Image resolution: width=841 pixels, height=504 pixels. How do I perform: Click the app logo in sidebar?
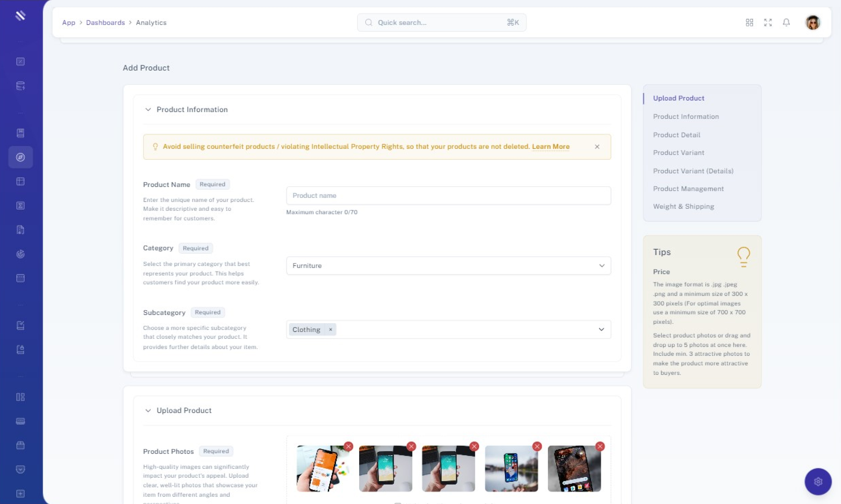[x=20, y=15]
